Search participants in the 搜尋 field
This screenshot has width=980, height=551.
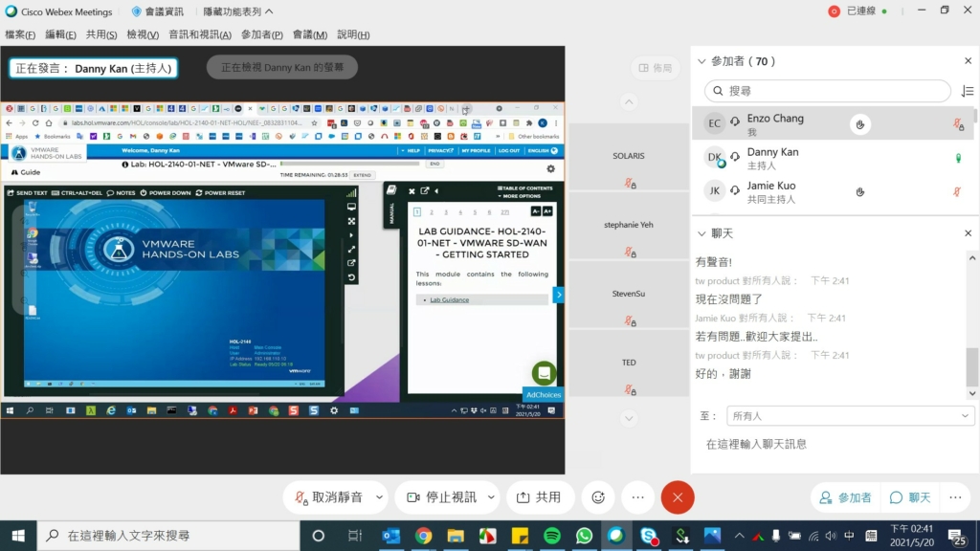(x=828, y=91)
